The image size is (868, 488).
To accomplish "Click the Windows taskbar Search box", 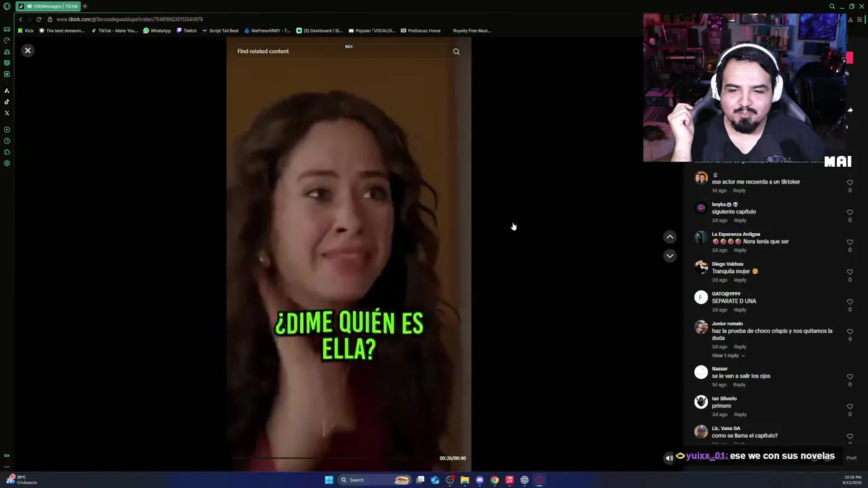I will point(376,480).
